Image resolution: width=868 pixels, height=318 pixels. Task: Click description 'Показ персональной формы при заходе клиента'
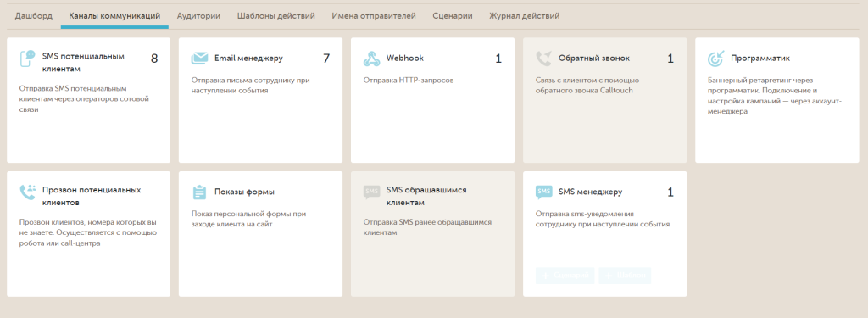point(248,219)
